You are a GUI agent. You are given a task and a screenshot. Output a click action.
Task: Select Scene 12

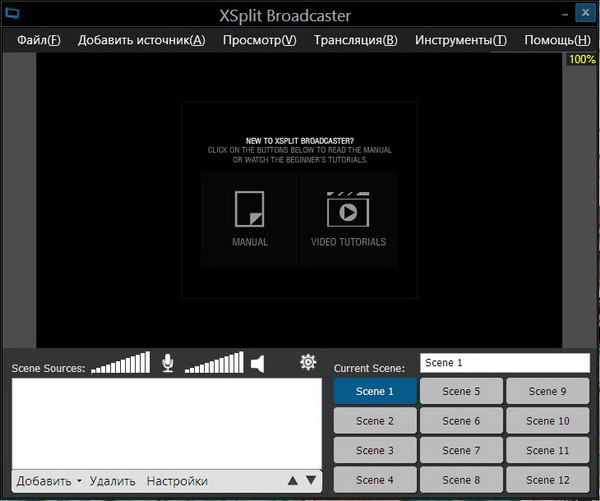(x=548, y=480)
